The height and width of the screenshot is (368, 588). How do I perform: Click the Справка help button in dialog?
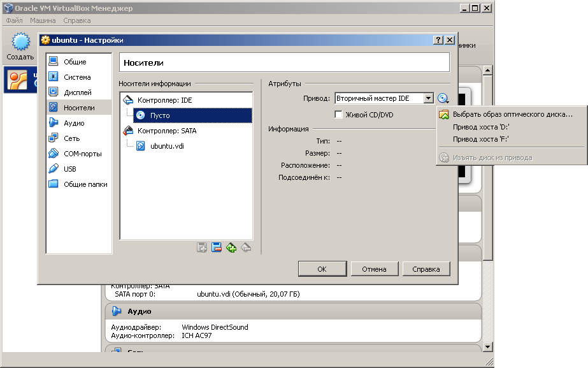[x=426, y=269]
